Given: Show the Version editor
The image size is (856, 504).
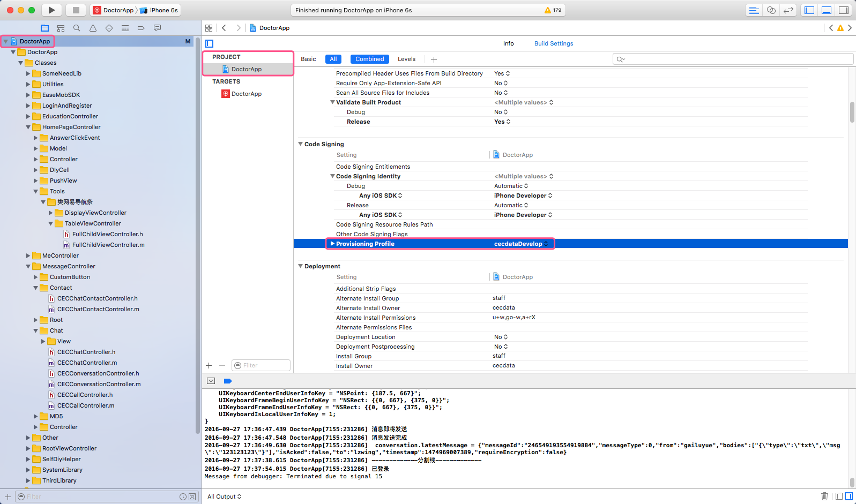Looking at the screenshot, I should 788,10.
